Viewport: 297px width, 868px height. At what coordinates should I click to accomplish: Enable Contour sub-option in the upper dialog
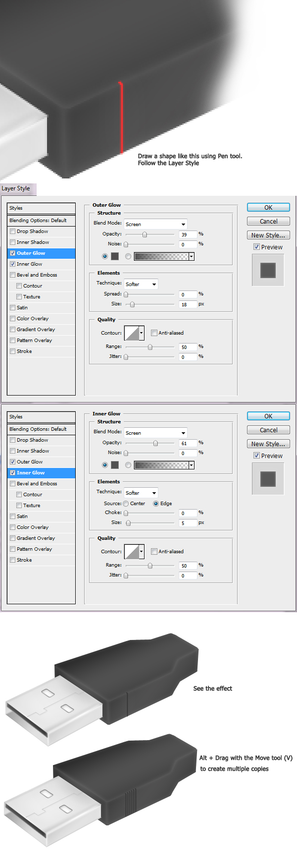pos(19,286)
